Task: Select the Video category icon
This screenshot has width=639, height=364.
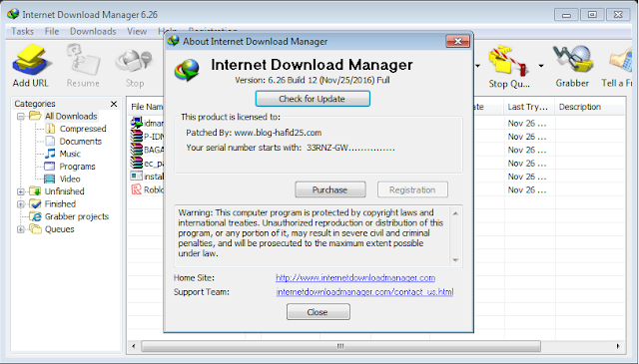Action: (x=49, y=180)
